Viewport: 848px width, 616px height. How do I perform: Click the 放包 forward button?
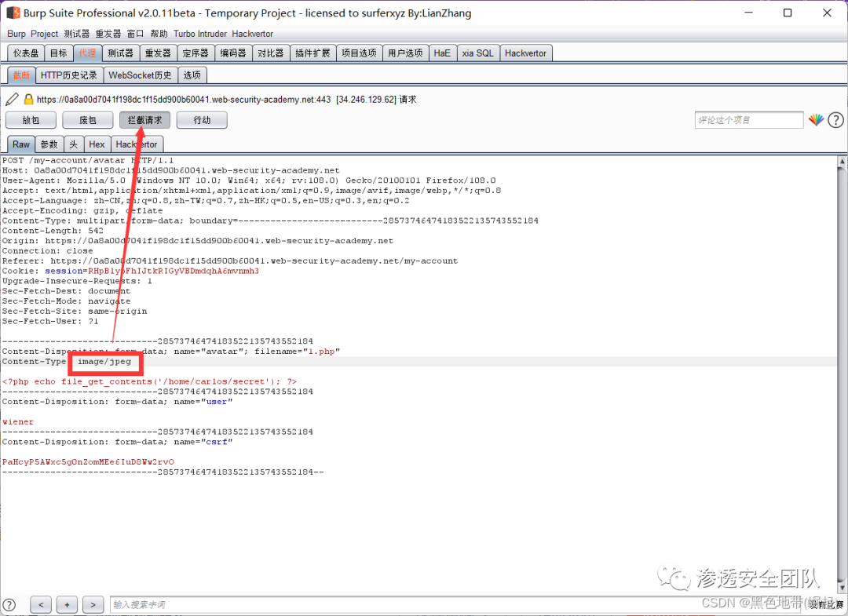[x=31, y=120]
